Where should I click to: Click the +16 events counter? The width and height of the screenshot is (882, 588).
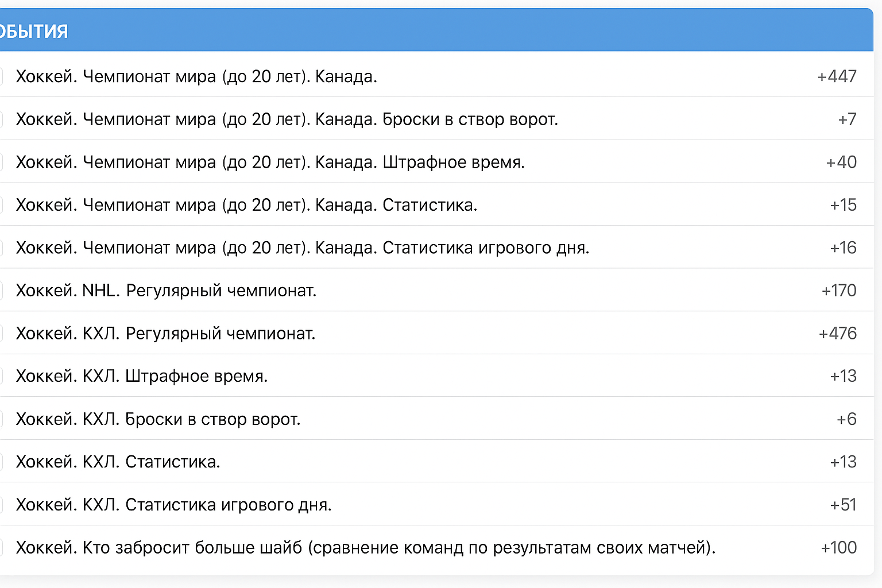843,247
